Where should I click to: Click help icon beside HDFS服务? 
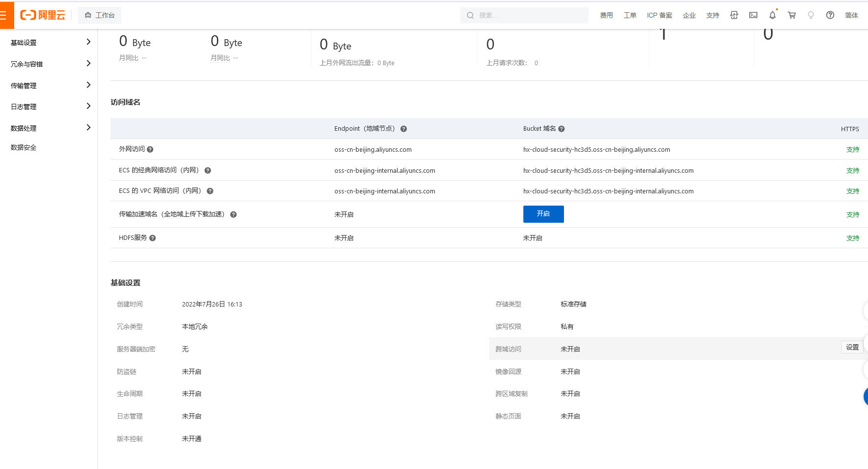tap(153, 238)
